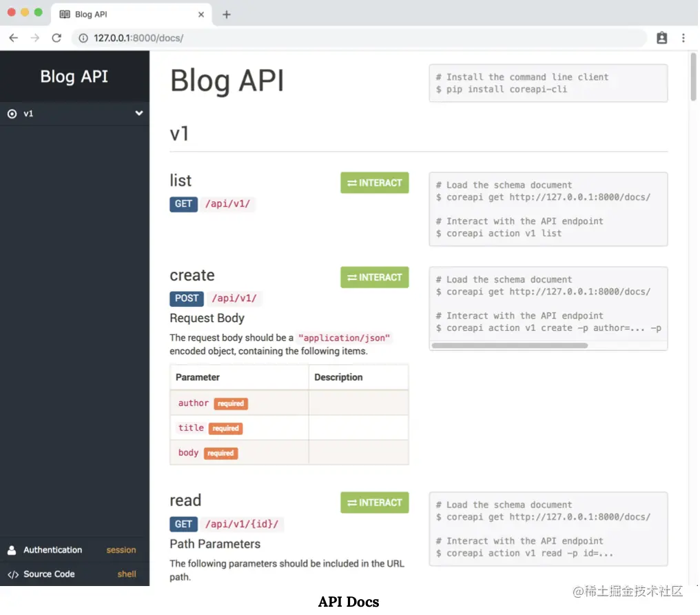Reload the docs page
This screenshot has height=615, width=700.
(x=56, y=38)
